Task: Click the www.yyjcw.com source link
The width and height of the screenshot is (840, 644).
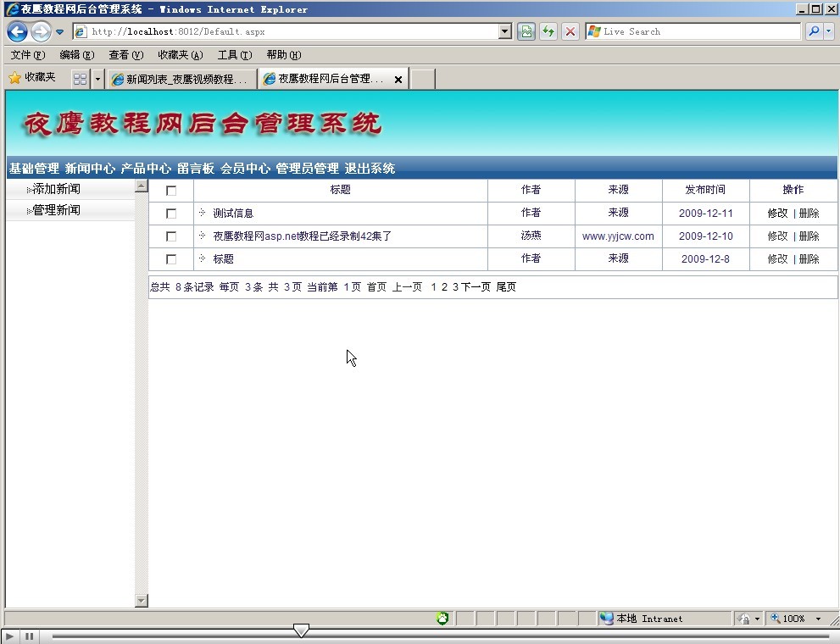Action: tap(618, 236)
